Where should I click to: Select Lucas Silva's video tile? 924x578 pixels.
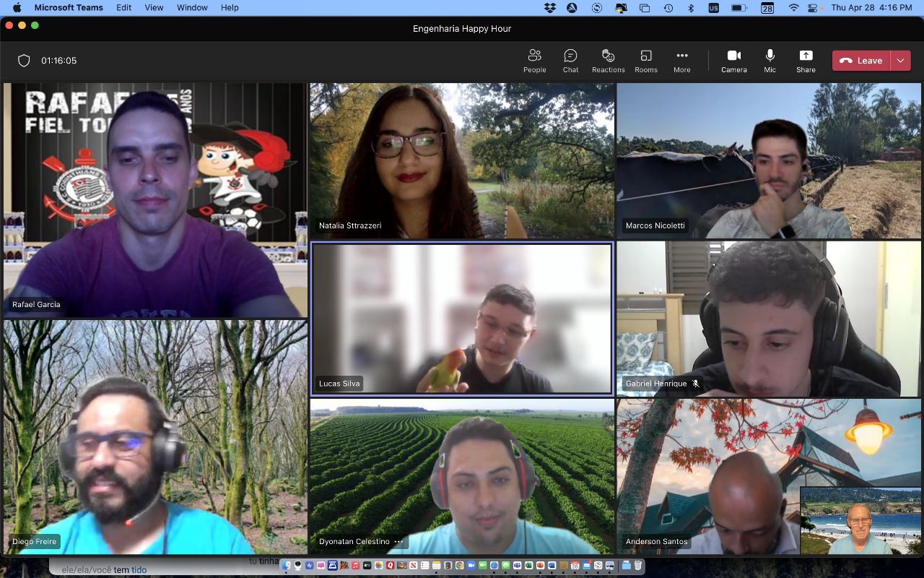click(462, 319)
